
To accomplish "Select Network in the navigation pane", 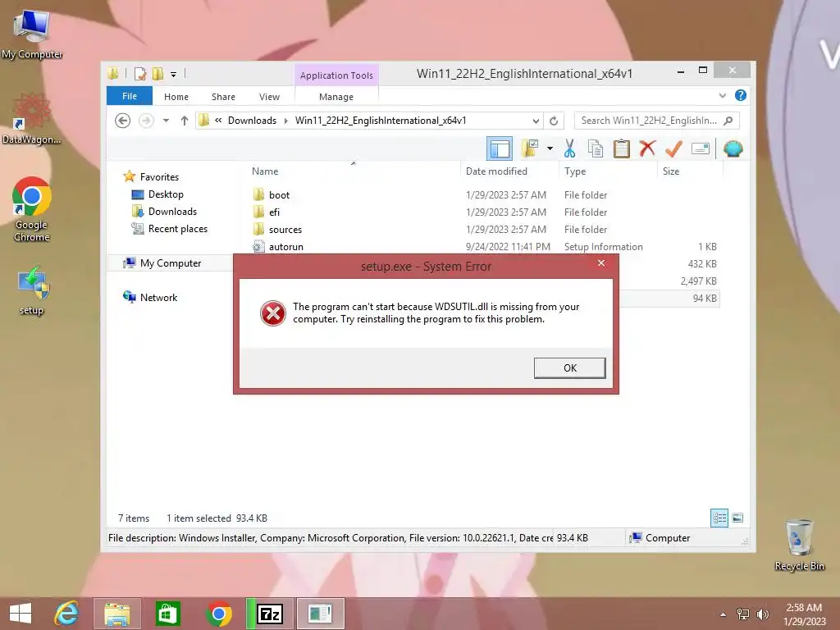I will pyautogui.click(x=158, y=297).
